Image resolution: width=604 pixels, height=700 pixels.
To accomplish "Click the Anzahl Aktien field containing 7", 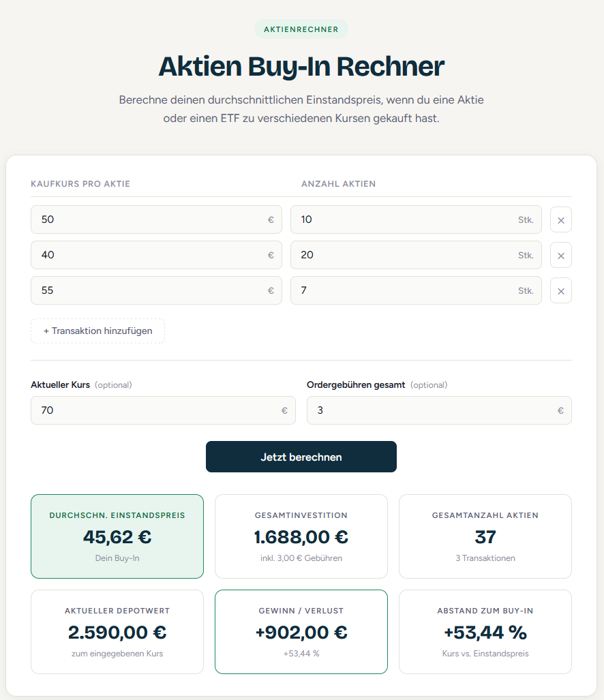I will point(416,290).
